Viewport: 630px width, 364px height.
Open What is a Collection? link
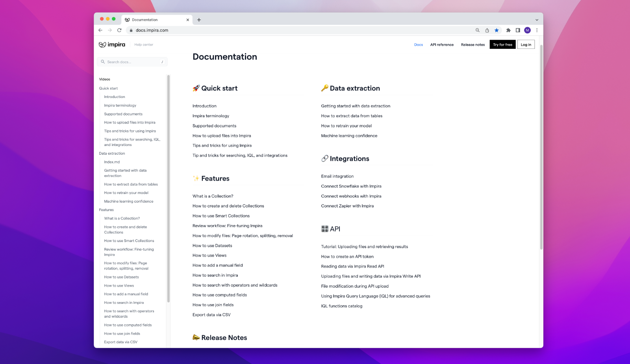[213, 196]
